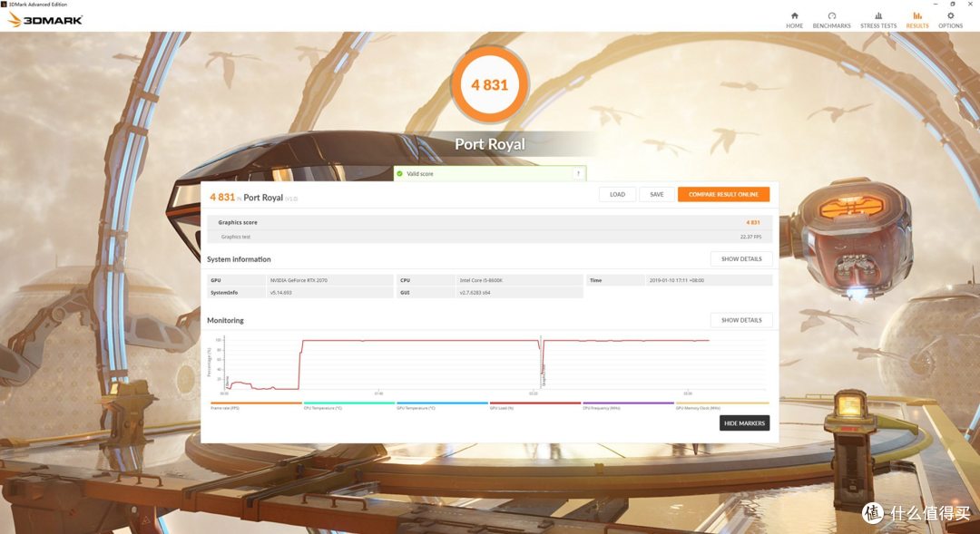Click the Port Royal title under the score

click(x=489, y=144)
